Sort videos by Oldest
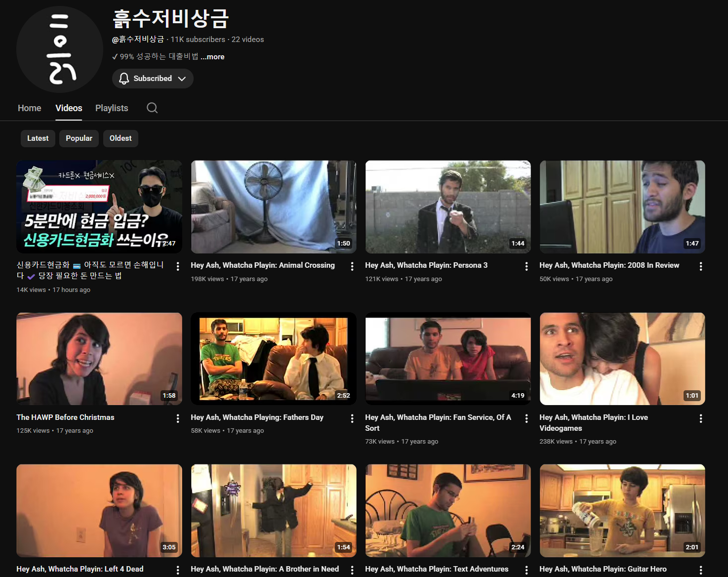 tap(121, 138)
